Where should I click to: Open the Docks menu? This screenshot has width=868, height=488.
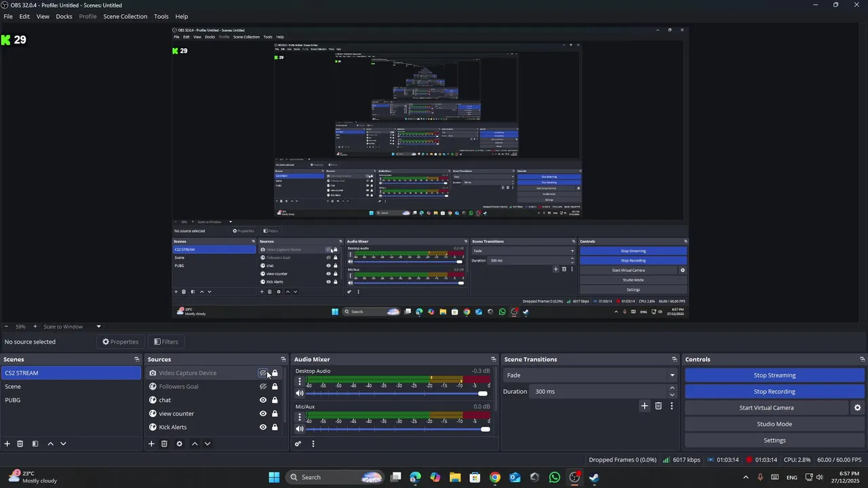(64, 16)
